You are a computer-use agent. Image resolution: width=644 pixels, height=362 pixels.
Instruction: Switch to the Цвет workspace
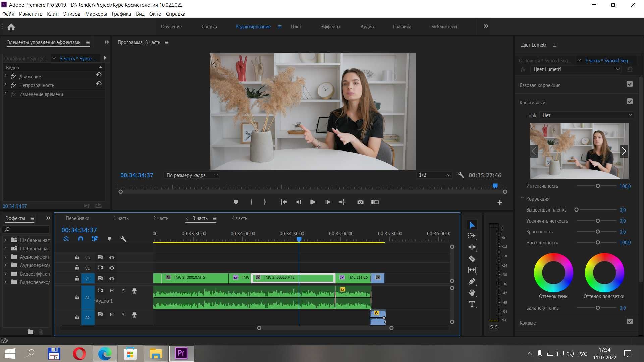click(x=296, y=27)
